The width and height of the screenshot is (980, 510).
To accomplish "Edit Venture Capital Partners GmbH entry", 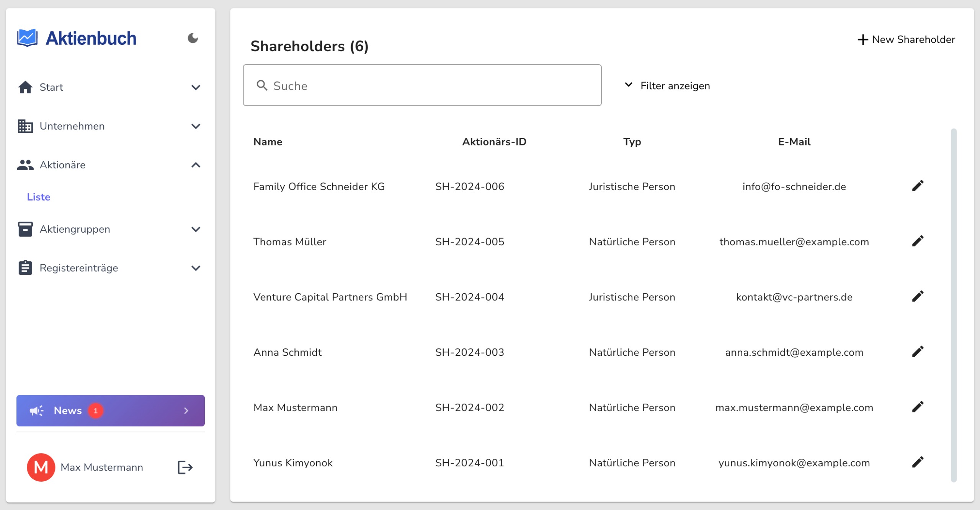I will point(918,297).
